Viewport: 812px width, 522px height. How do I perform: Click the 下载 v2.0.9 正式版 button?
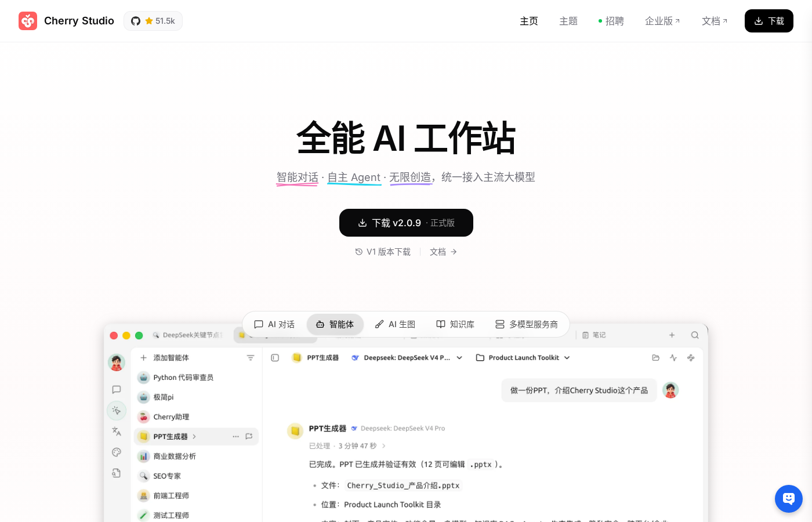pyautogui.click(x=406, y=223)
